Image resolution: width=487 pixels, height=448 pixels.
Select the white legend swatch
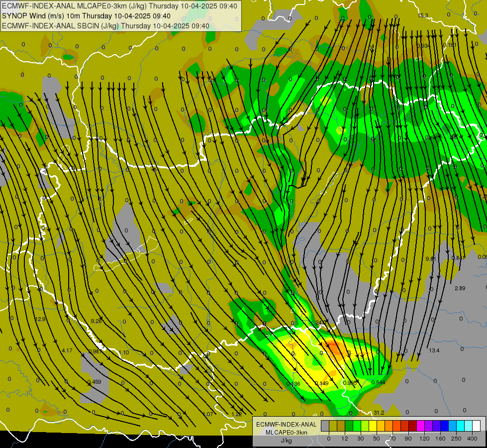point(476,426)
